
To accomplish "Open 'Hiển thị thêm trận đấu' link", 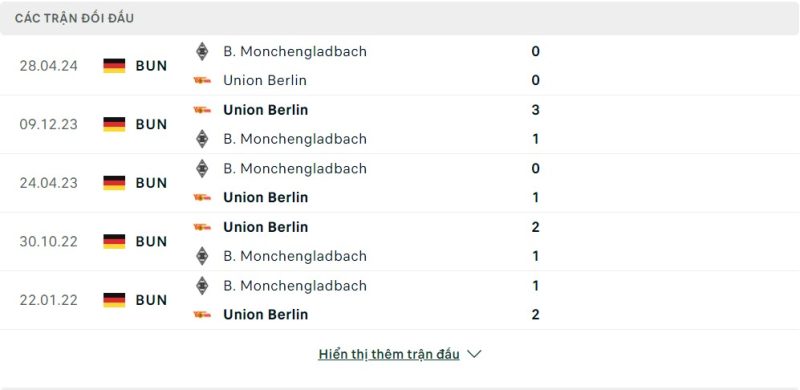I will (x=389, y=354).
